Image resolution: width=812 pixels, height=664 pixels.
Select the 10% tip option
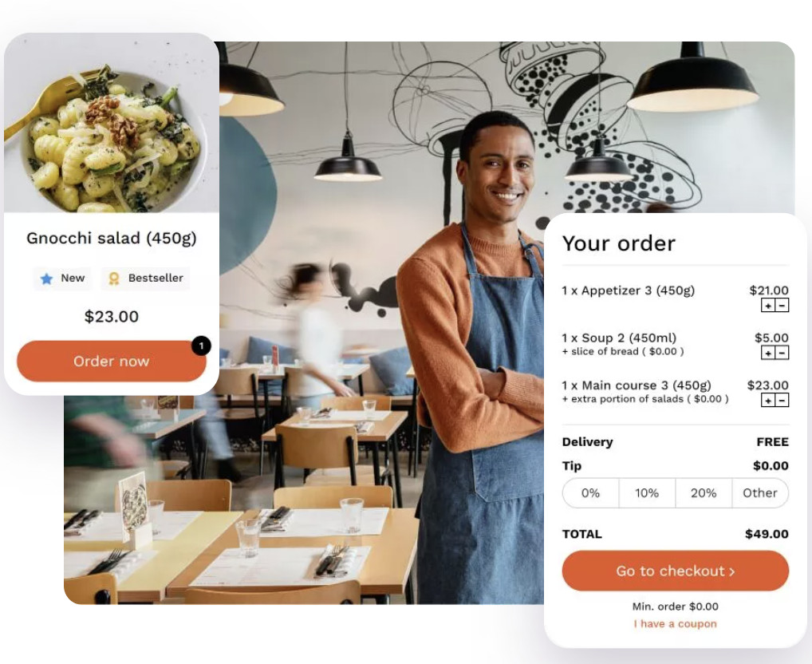click(x=648, y=493)
